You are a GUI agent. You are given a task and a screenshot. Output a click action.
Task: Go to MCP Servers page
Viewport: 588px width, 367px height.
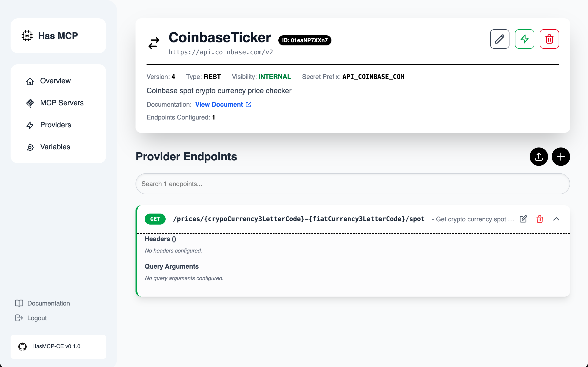[62, 103]
